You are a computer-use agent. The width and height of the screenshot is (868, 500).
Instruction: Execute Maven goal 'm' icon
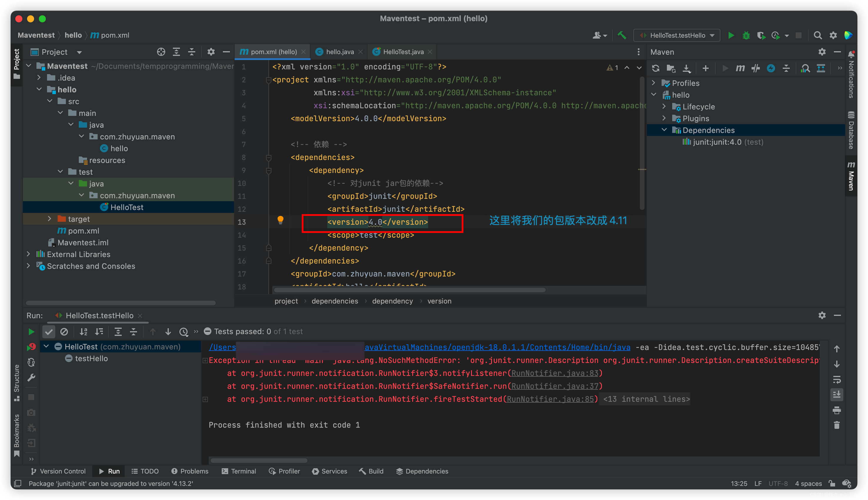pos(740,68)
